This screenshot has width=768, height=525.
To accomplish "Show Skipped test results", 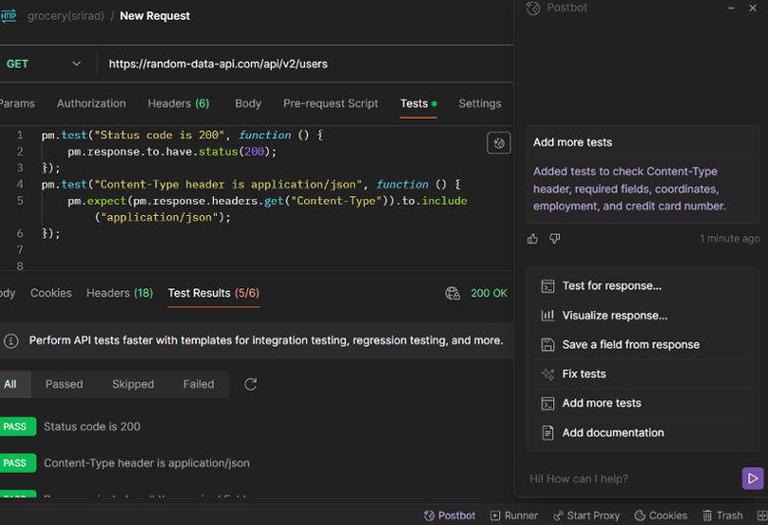I will coord(133,384).
